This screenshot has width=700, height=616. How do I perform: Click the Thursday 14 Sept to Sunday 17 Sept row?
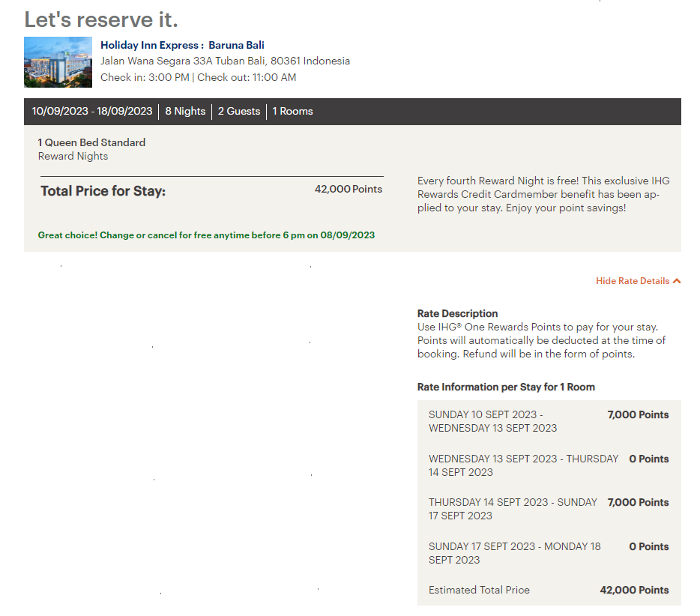(x=549, y=509)
